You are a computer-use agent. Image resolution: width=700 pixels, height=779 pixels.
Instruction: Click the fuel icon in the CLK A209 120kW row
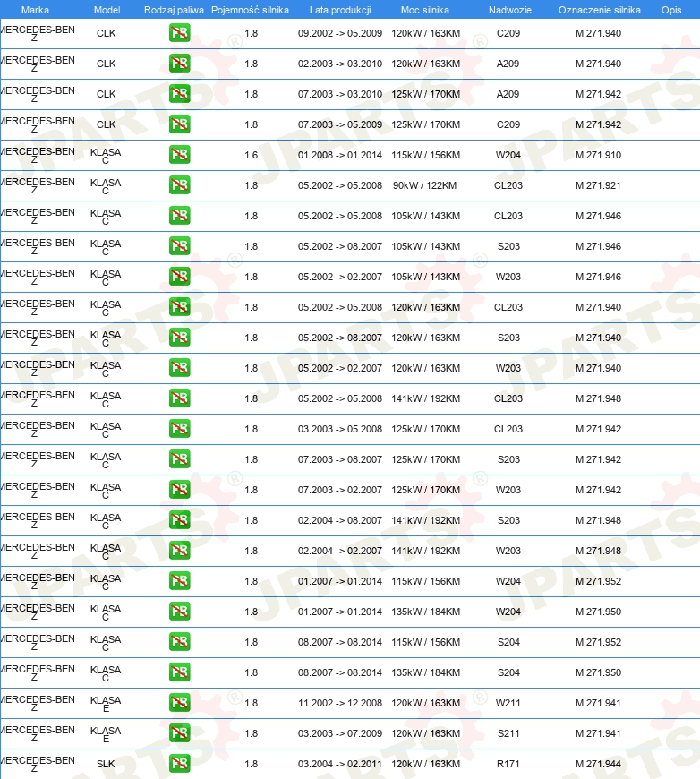click(x=179, y=64)
